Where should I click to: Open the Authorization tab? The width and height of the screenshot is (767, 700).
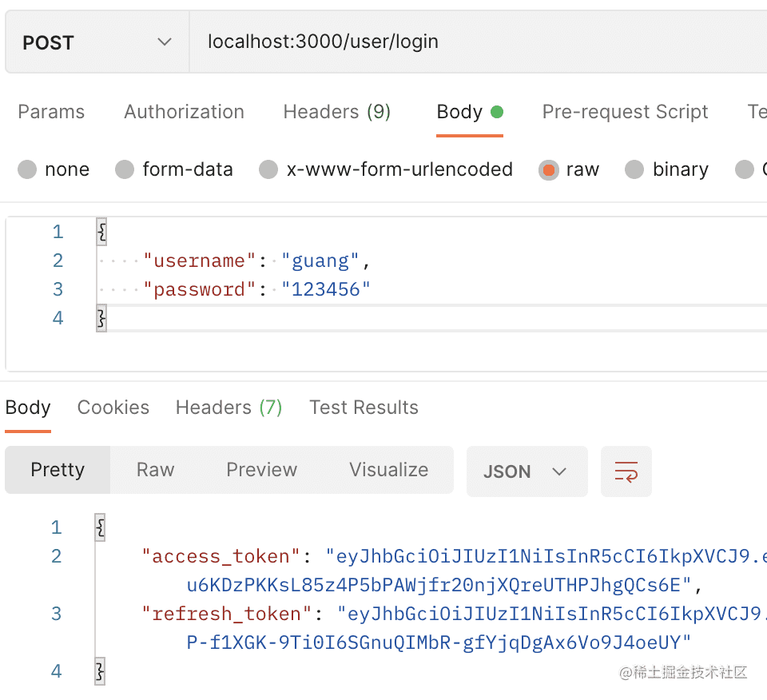click(184, 112)
